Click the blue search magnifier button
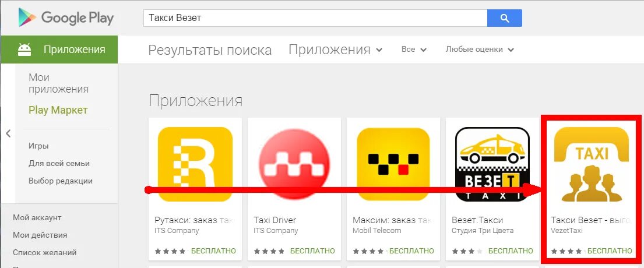The image size is (644, 268). point(504,18)
